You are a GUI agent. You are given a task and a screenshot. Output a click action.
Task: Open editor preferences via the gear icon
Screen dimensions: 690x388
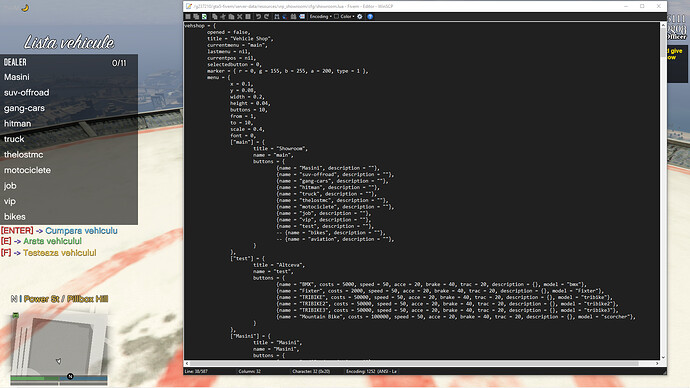[x=360, y=17]
